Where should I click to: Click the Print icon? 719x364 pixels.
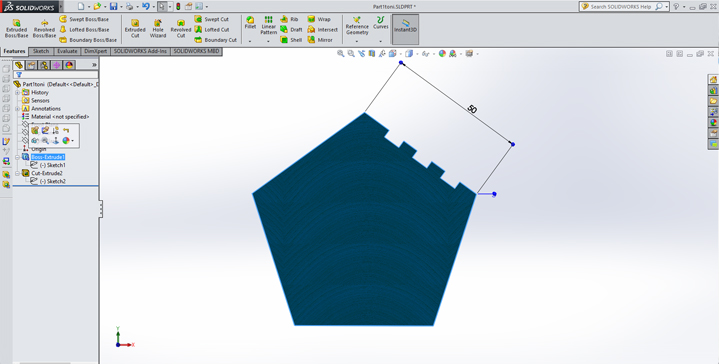[129, 6]
